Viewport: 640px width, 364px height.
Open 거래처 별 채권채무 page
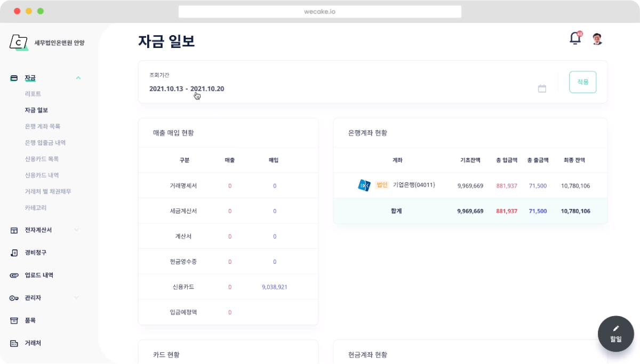(x=47, y=191)
